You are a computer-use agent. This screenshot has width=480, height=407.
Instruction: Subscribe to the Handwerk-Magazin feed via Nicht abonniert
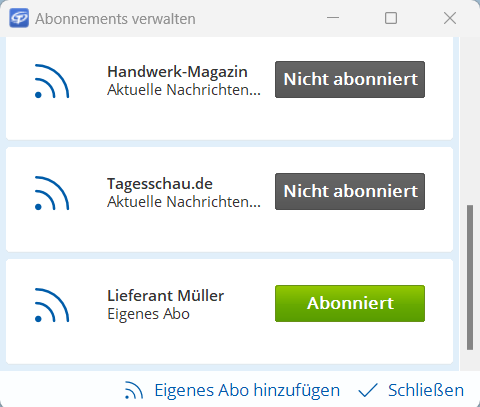pos(350,79)
